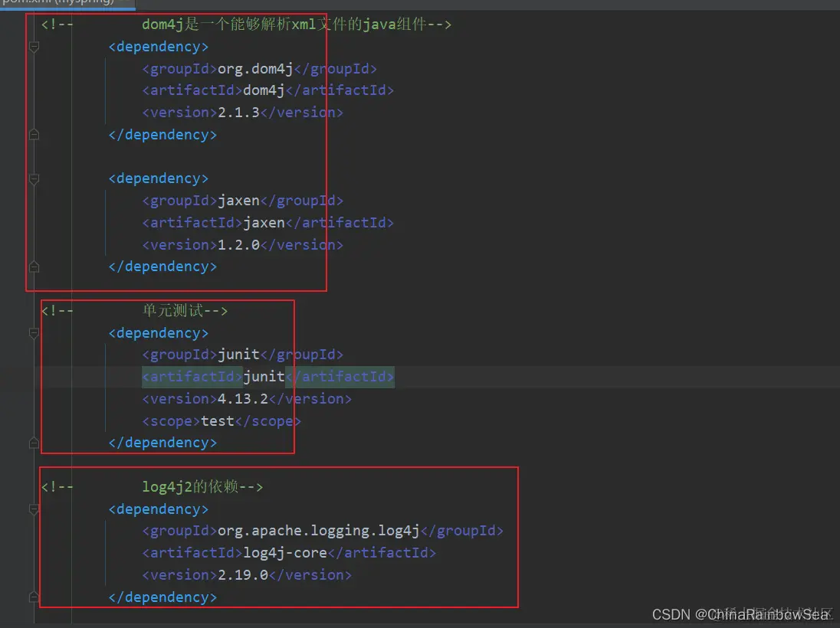Fold the jaxen closing dependency marker

tap(34, 266)
